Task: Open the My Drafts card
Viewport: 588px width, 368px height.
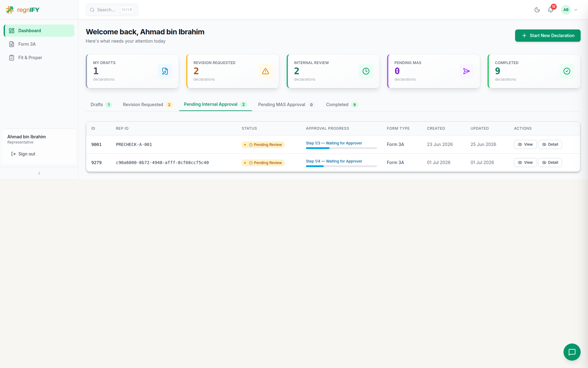Action: 132,71
